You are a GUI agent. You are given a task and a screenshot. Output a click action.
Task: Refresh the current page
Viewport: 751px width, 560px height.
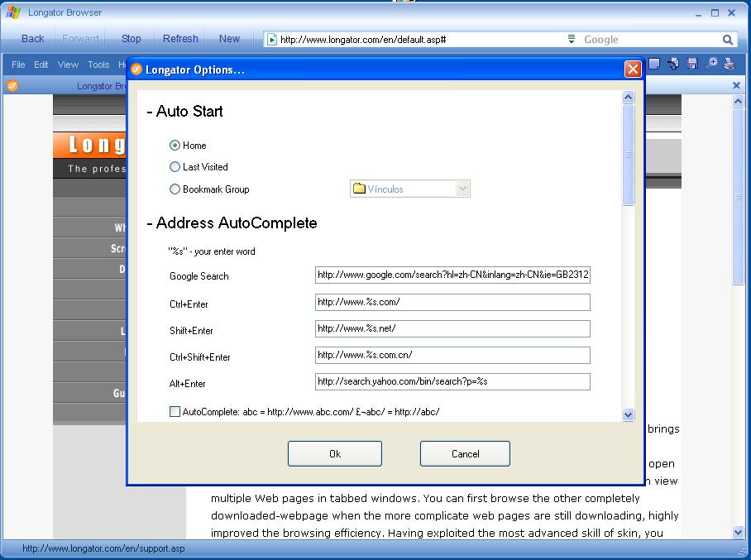point(180,39)
